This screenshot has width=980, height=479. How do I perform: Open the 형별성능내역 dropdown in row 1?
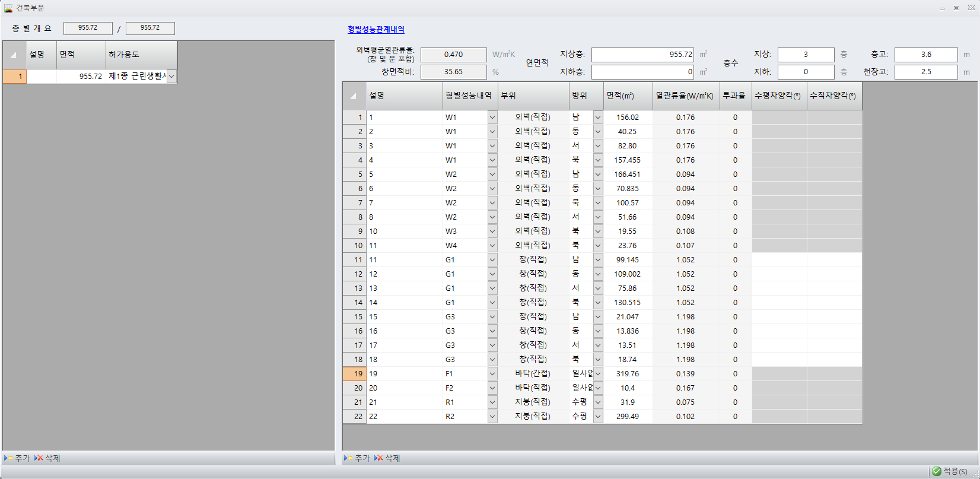coord(492,118)
